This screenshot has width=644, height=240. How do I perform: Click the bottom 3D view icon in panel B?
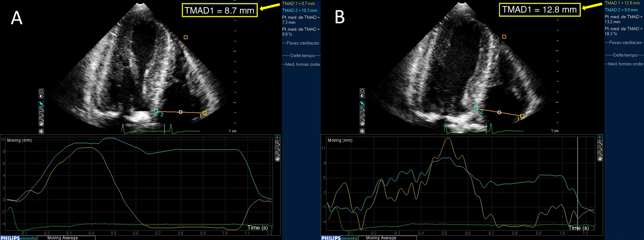pyautogui.click(x=362, y=131)
